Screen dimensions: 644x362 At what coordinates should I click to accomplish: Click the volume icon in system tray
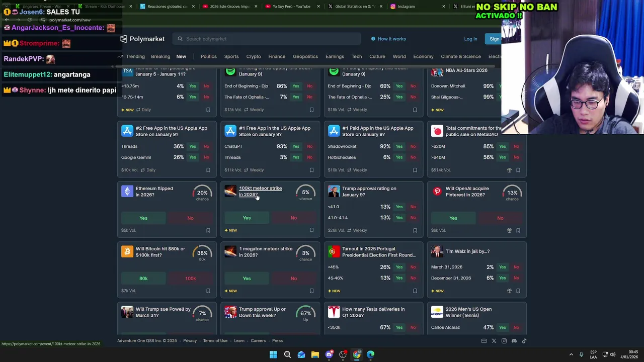pyautogui.click(x=613, y=354)
